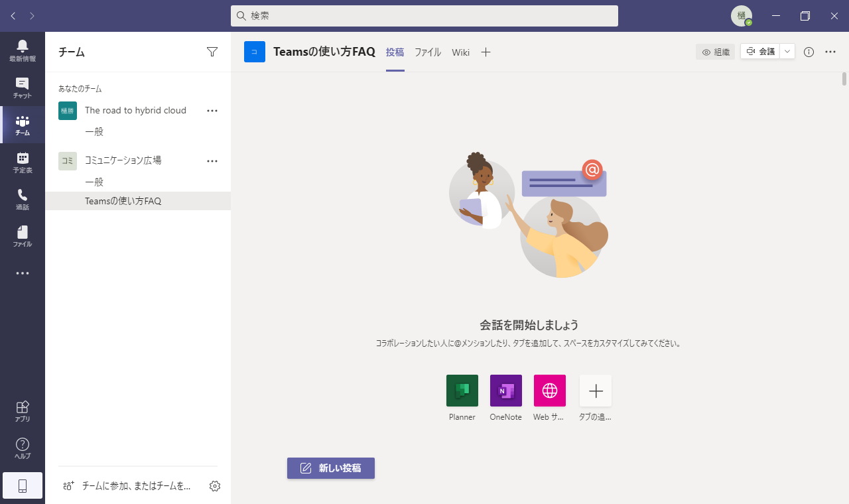Screen dimensions: 849x504
Task: Add the Web サイト tab app
Action: click(x=550, y=398)
